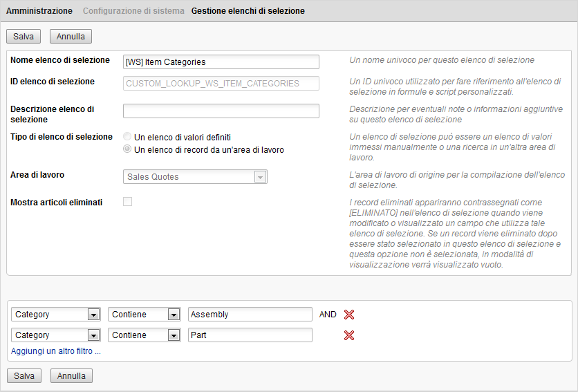
Task: Delete the Assembly filter row
Action: (349, 315)
